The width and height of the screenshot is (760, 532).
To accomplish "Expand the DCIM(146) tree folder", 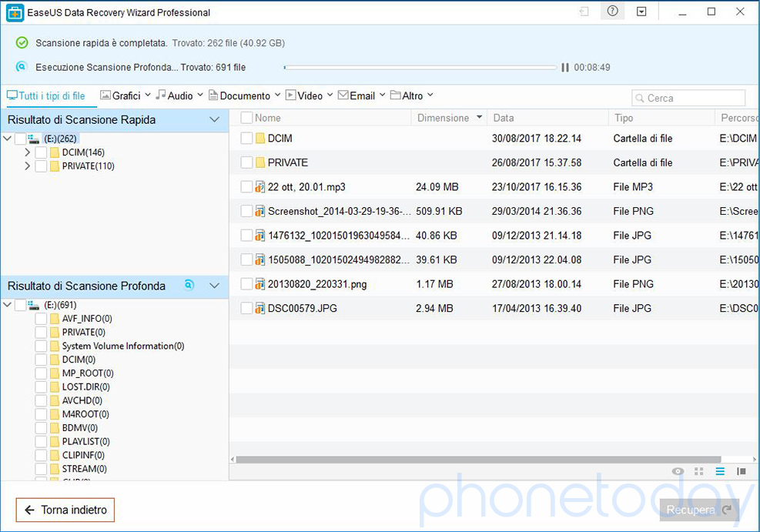I will click(x=28, y=152).
